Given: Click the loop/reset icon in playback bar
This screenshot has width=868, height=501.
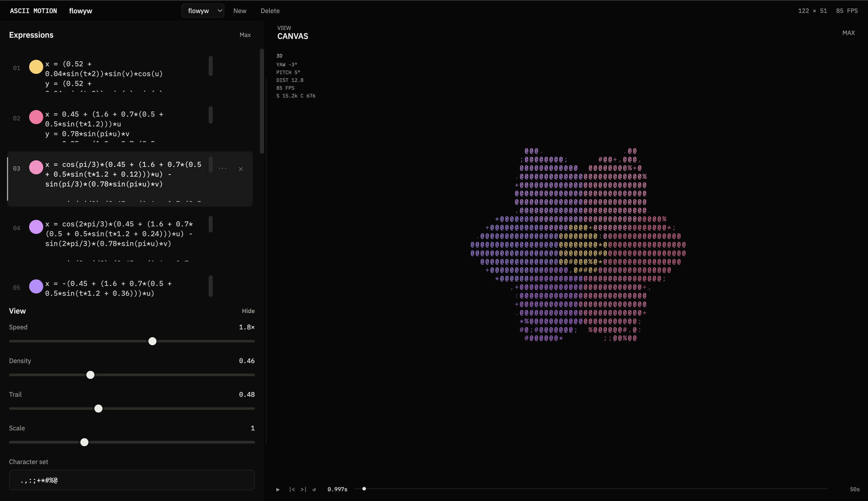Looking at the screenshot, I should click(314, 489).
